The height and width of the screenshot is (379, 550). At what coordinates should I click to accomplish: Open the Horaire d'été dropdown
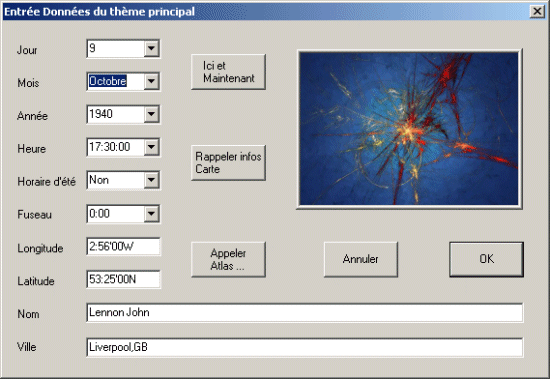pyautogui.click(x=151, y=180)
